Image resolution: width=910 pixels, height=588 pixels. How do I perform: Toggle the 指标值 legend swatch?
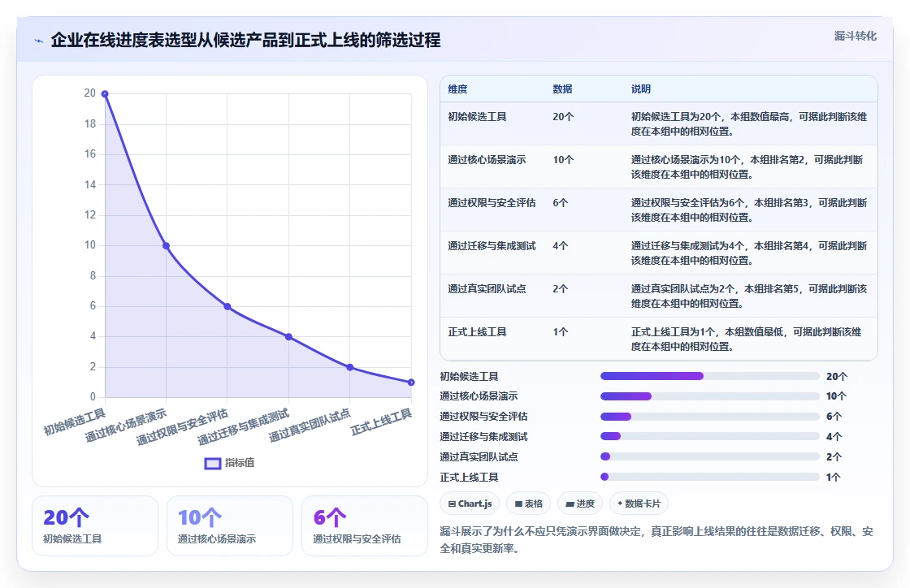tap(212, 463)
